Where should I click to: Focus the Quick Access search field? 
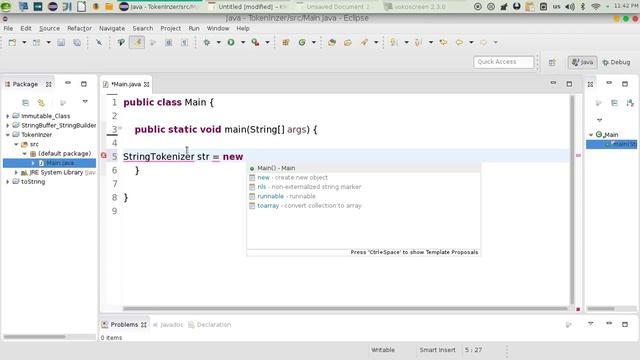point(504,62)
